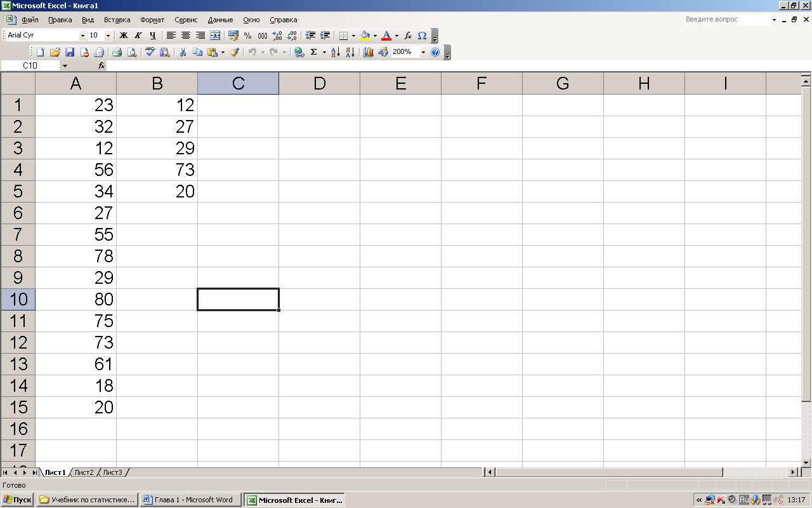Toggle bold formatting (Ж)

click(124, 36)
